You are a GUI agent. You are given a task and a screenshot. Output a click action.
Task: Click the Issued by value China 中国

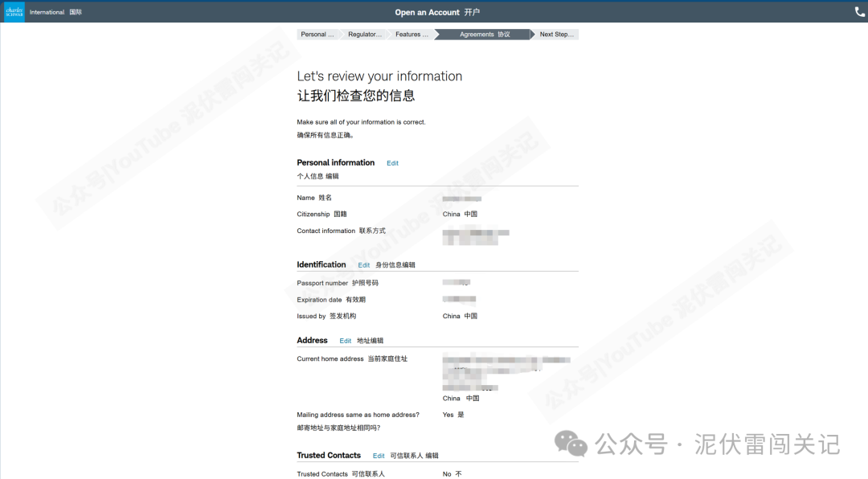click(x=460, y=316)
